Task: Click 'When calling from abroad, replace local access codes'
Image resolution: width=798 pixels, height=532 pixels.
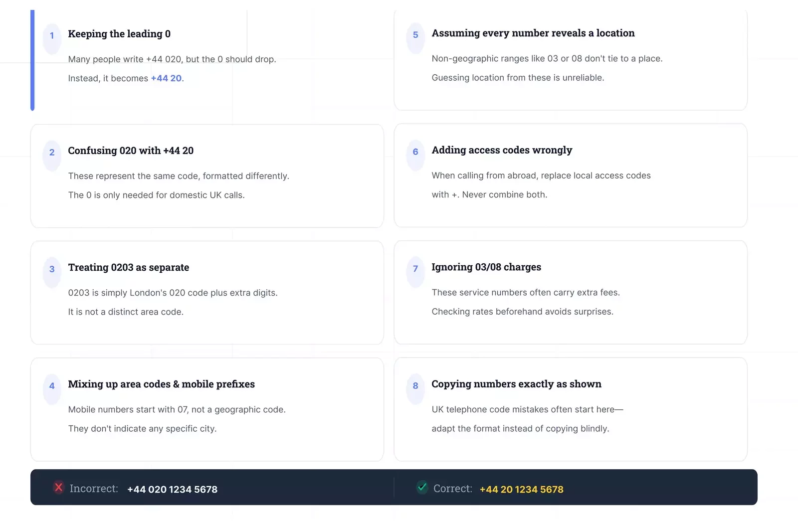Action: [541, 176]
